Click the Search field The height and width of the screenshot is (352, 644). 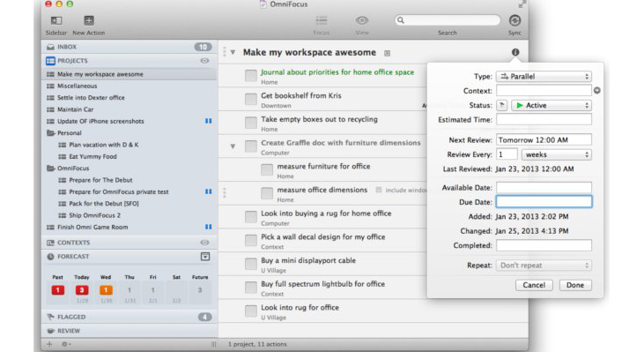point(448,20)
